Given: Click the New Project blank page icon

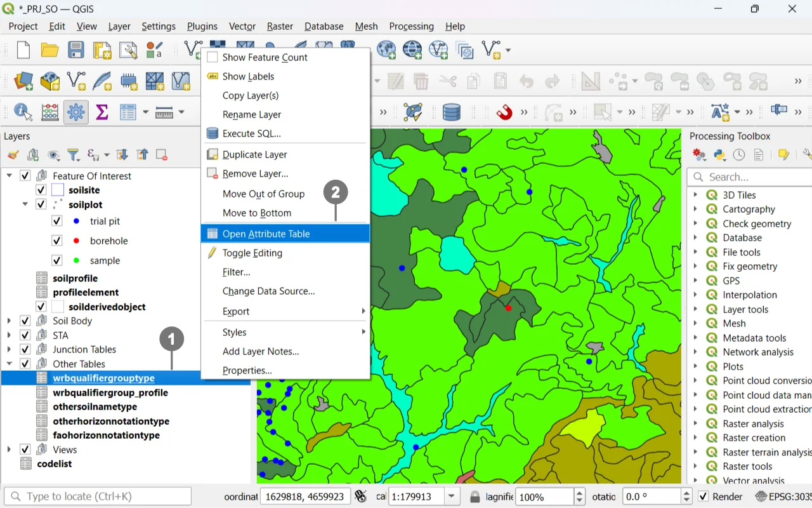Looking at the screenshot, I should click(x=23, y=50).
